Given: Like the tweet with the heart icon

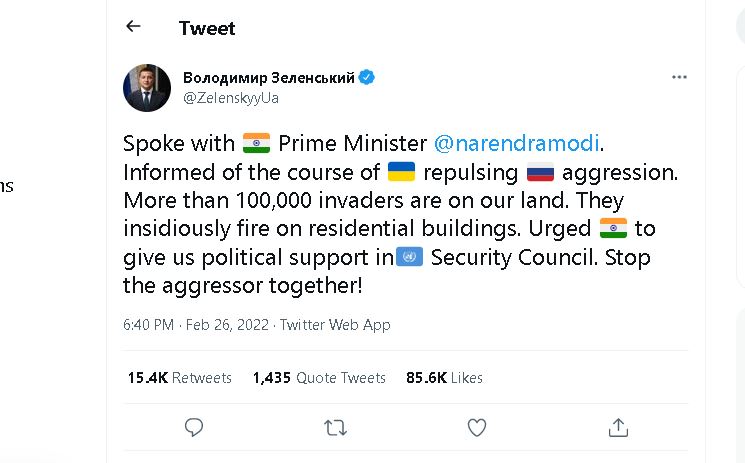Looking at the screenshot, I should [477, 427].
